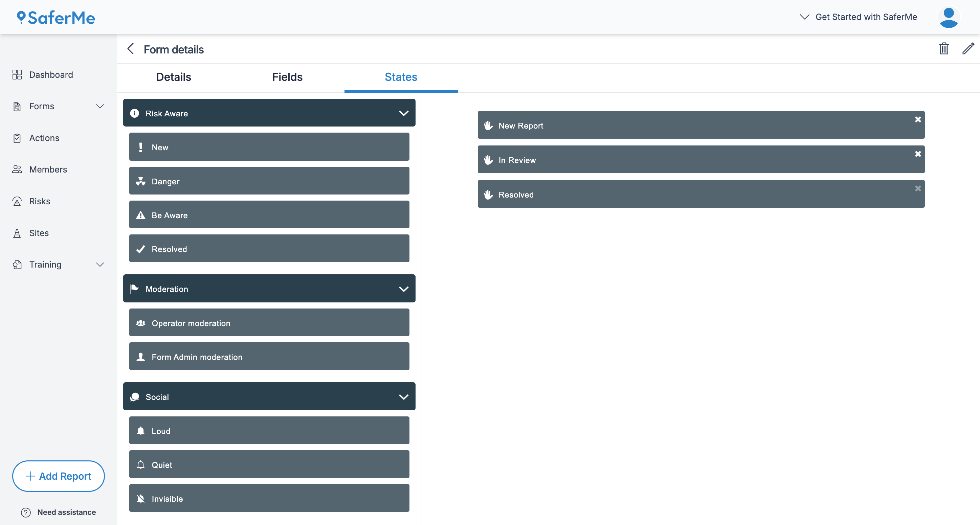Open Get Started with SaferMe dropdown
Image resolution: width=980 pixels, height=525 pixels.
pos(860,17)
